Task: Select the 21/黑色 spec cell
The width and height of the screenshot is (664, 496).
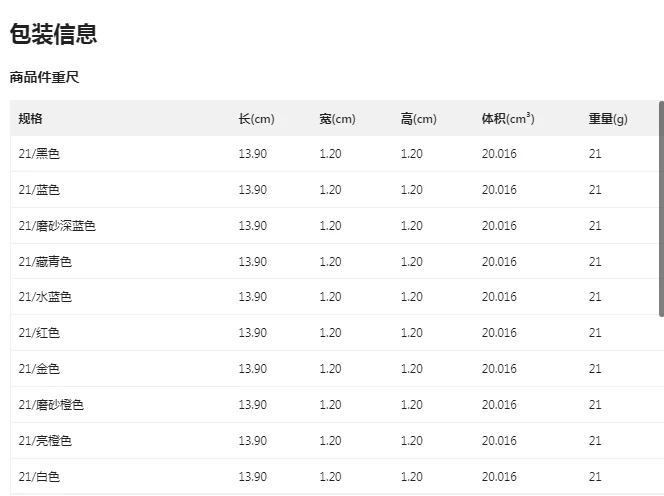Action: [39, 154]
